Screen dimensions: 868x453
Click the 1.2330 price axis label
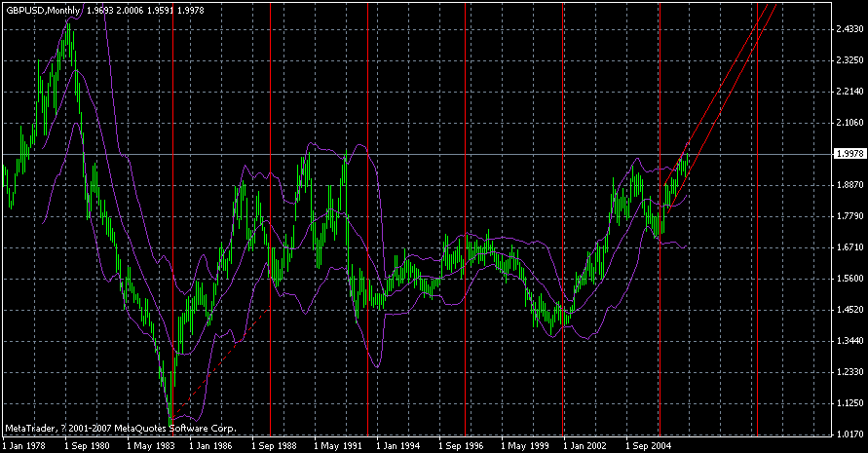(x=850, y=371)
